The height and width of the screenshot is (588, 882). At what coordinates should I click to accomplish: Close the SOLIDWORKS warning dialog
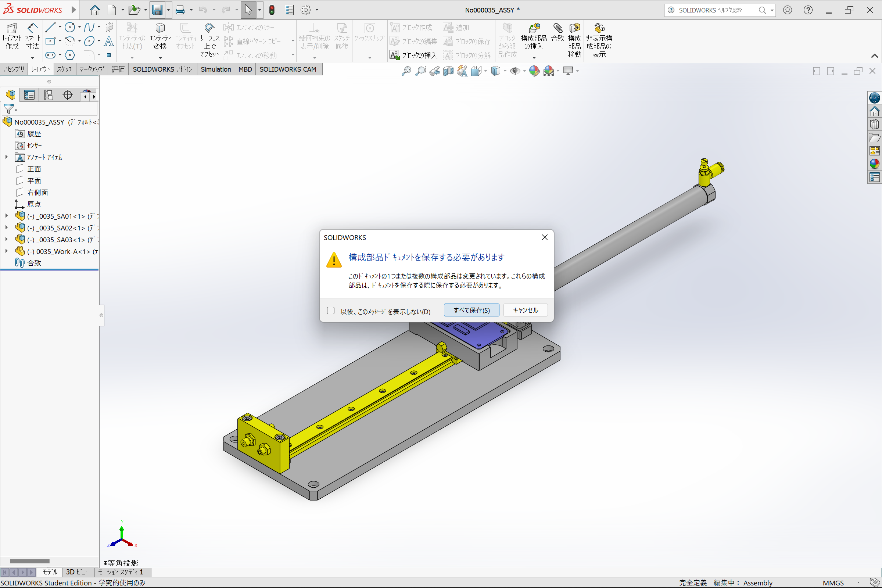coord(545,237)
